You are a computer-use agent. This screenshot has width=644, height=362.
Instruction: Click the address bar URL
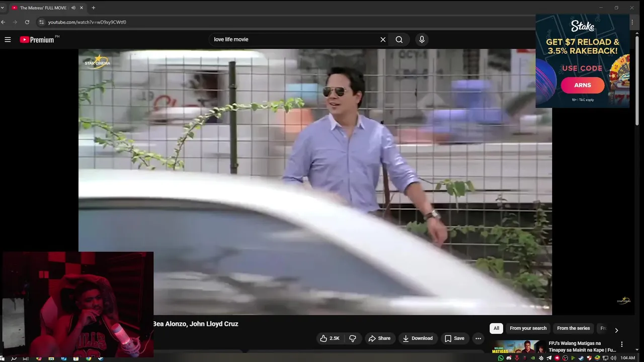[x=87, y=22]
